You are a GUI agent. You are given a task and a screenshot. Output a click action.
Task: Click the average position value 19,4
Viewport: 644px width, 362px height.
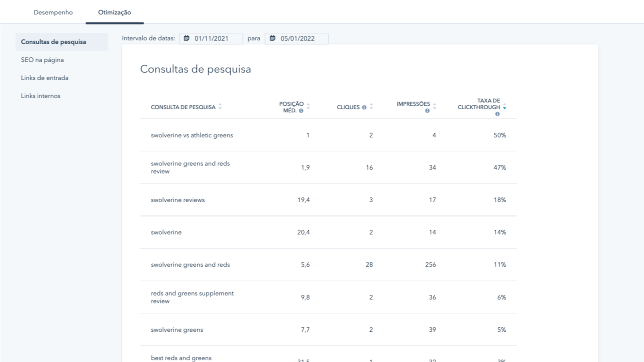point(303,200)
